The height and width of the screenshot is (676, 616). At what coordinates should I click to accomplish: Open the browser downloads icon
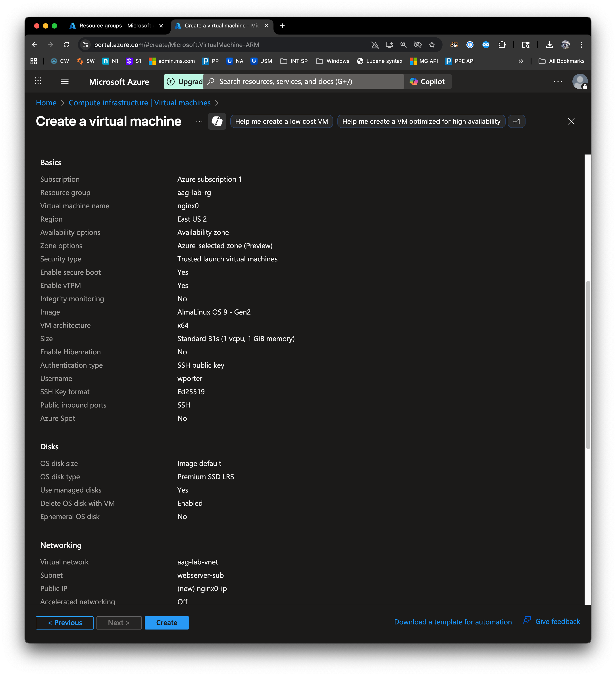tap(549, 44)
